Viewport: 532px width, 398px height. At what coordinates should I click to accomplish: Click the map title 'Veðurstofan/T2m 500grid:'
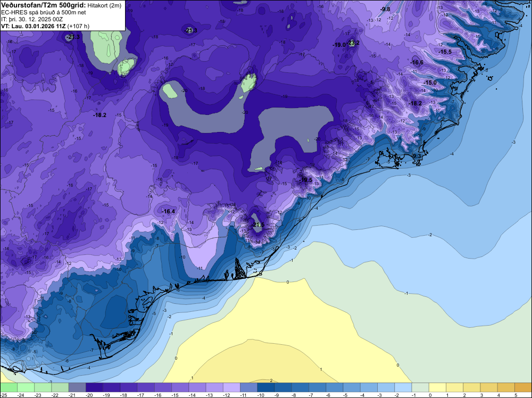point(44,5)
